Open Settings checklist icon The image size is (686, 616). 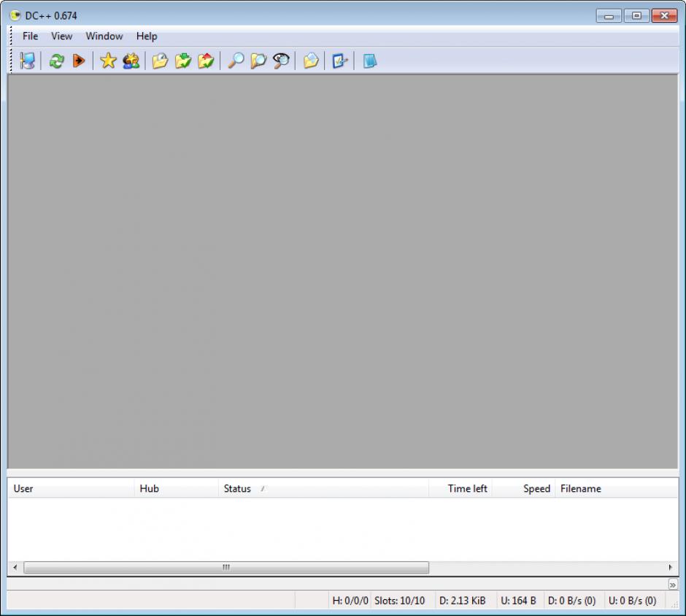tap(339, 61)
